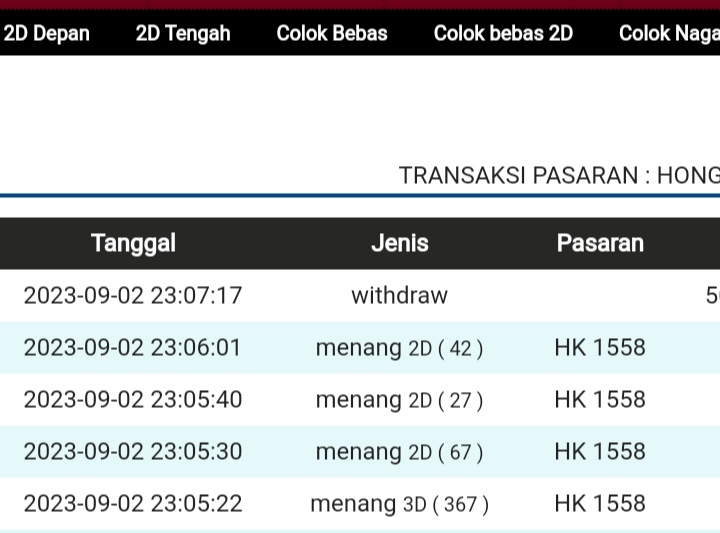
Task: Click the 23:07:17 date cell
Action: (133, 295)
